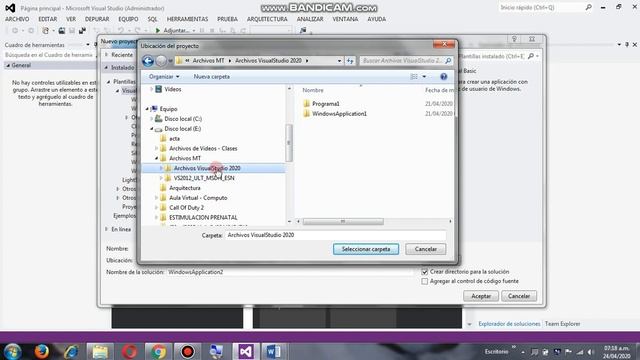Select Call Of Duty 2 folder

coord(186,208)
